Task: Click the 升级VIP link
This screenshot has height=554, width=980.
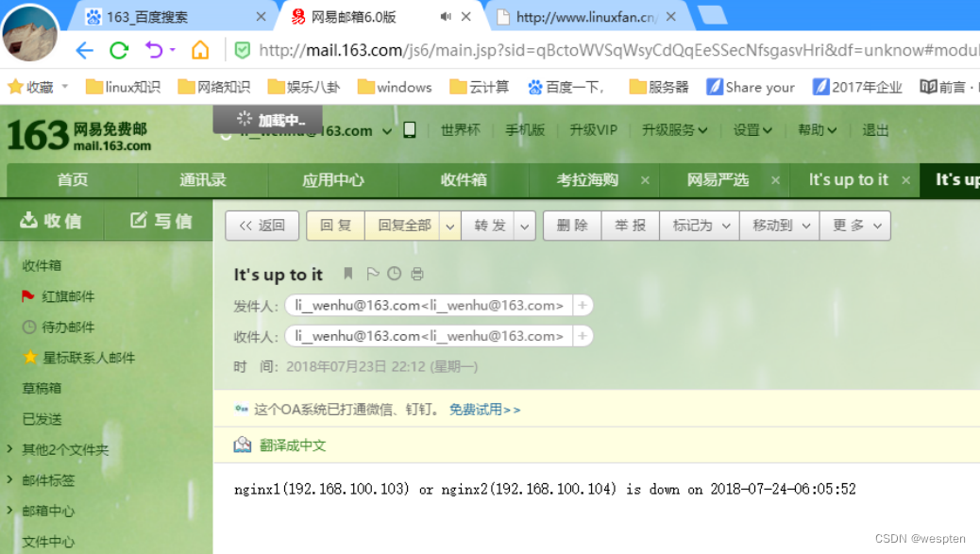Action: tap(593, 130)
